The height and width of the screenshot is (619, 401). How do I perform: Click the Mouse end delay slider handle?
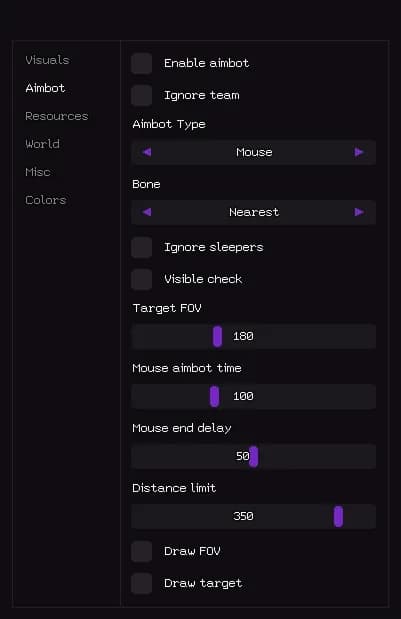click(254, 456)
